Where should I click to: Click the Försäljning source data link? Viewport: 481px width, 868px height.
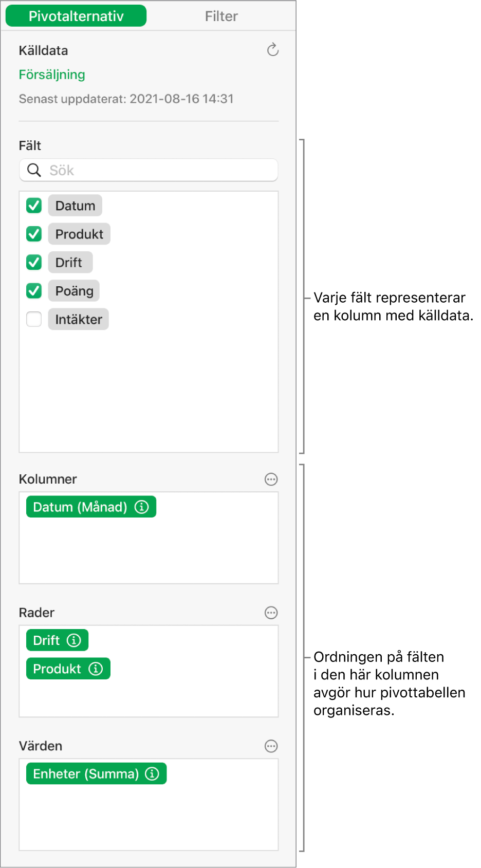[52, 75]
